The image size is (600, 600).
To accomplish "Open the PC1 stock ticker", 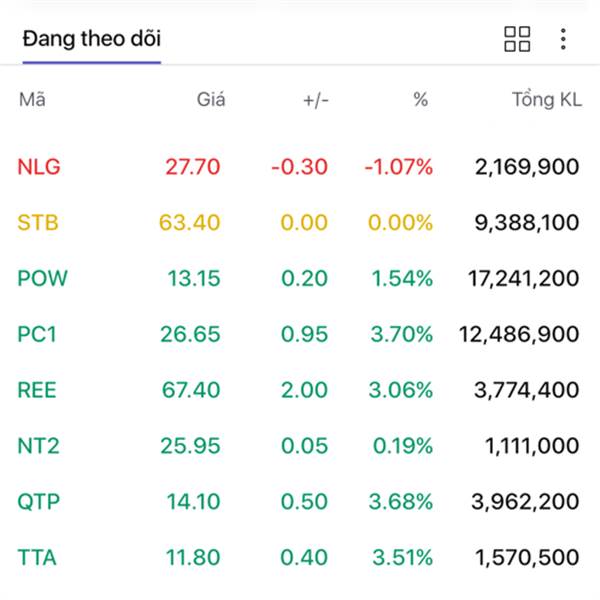I will pos(37,333).
